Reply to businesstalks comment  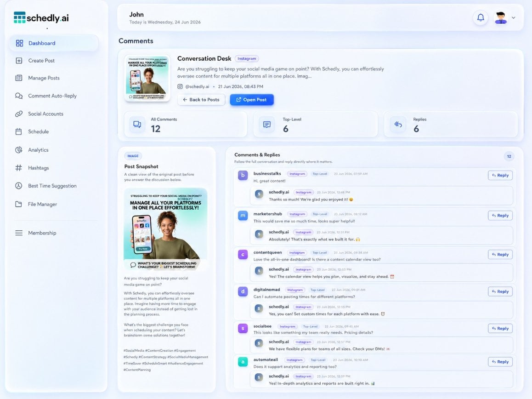(x=500, y=175)
